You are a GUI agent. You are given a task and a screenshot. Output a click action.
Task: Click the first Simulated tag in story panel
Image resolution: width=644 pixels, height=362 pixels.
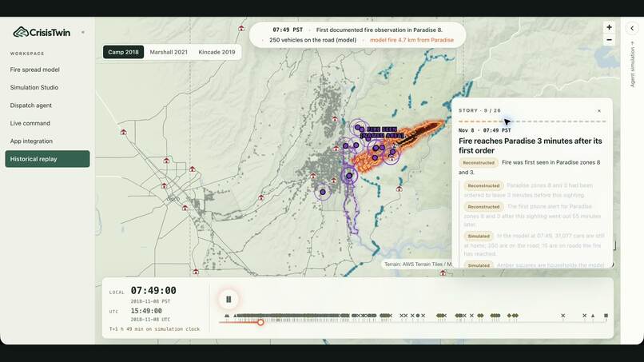pos(479,236)
